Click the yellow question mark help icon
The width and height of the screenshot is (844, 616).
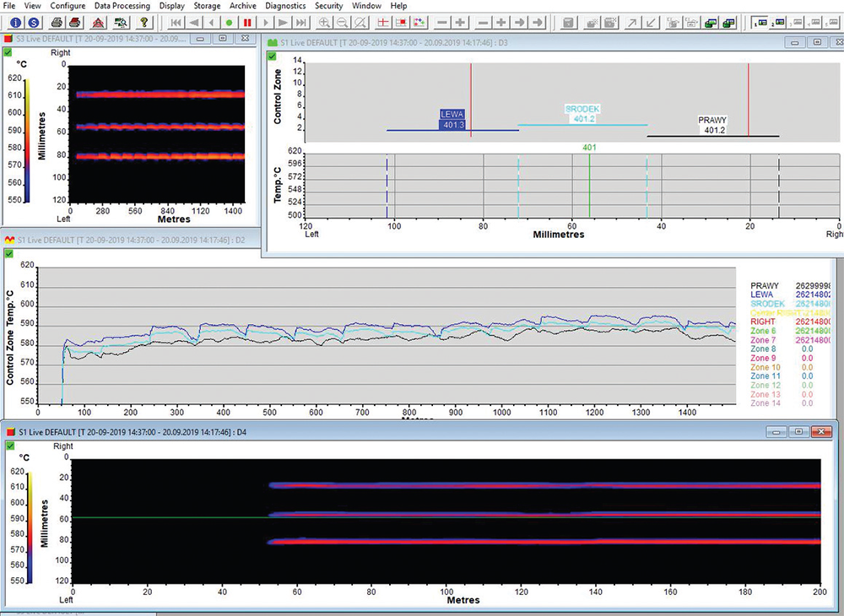(144, 22)
